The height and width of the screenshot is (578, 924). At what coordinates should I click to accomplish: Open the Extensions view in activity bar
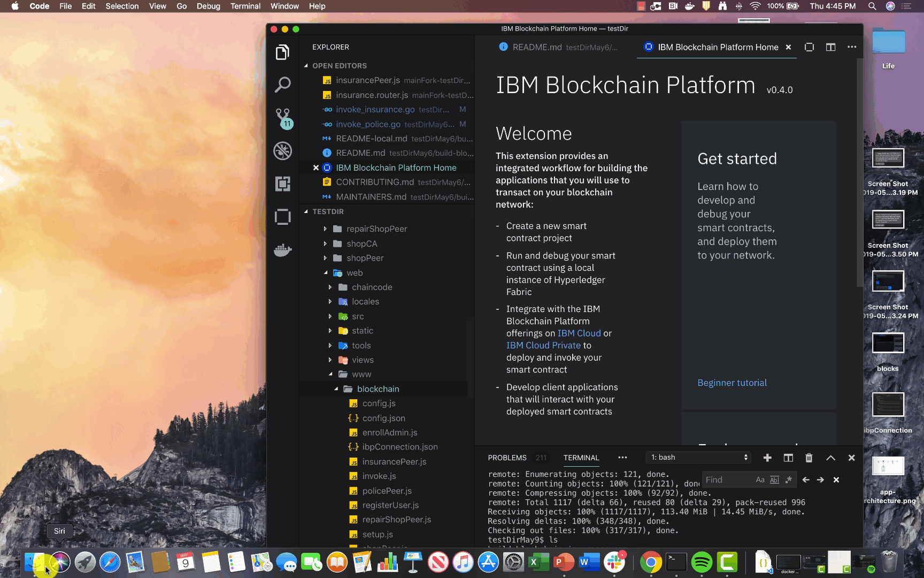click(282, 184)
